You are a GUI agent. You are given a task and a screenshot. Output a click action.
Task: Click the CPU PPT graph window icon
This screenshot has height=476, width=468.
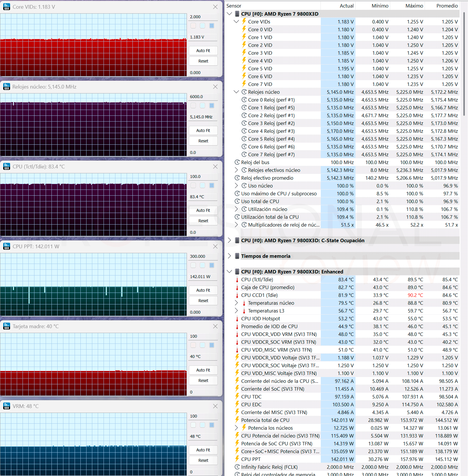[6, 246]
